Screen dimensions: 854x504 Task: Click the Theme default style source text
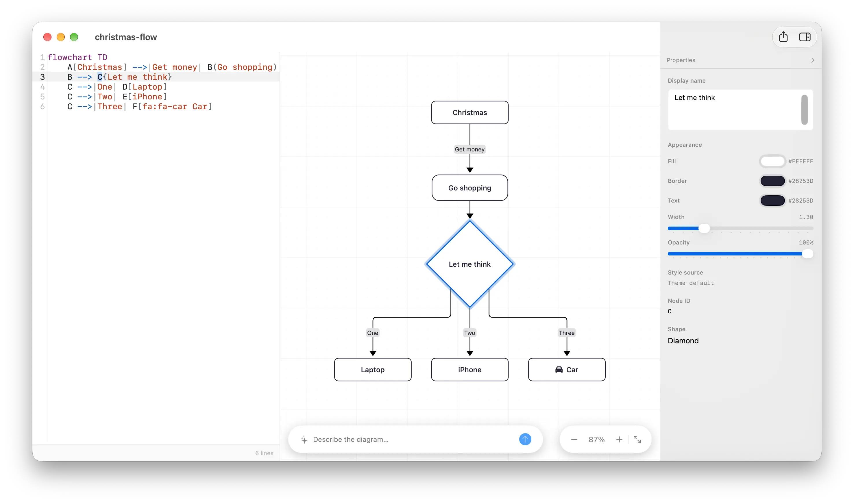(x=691, y=283)
